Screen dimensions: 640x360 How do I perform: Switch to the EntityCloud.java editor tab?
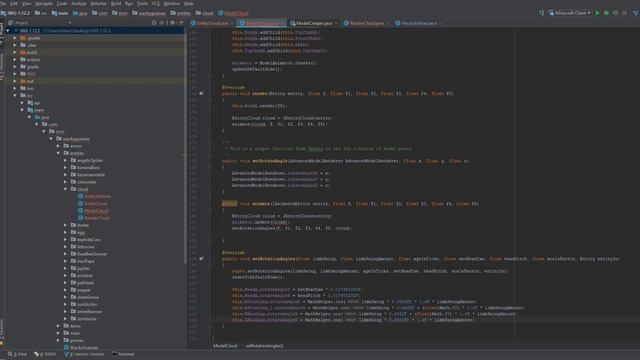[x=212, y=23]
